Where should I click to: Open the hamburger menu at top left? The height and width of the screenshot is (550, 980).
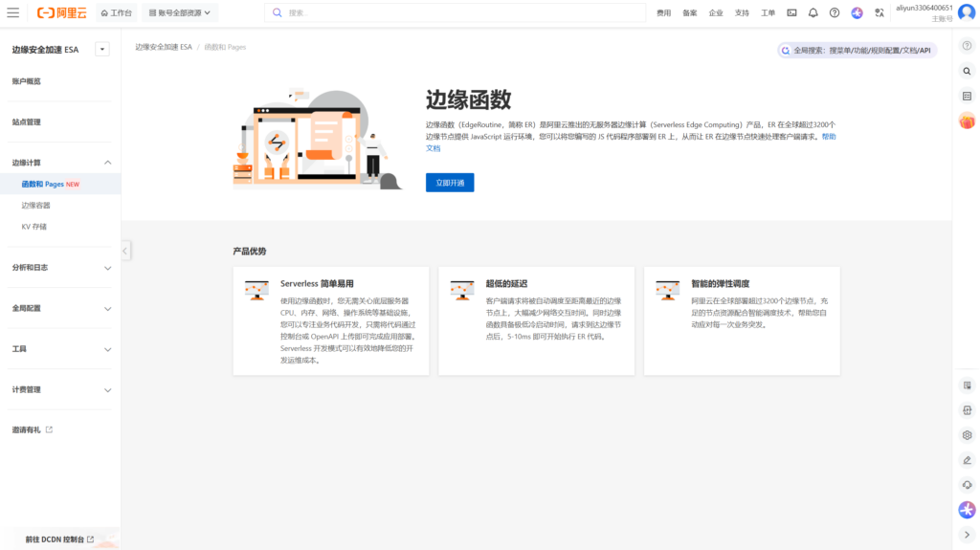13,12
